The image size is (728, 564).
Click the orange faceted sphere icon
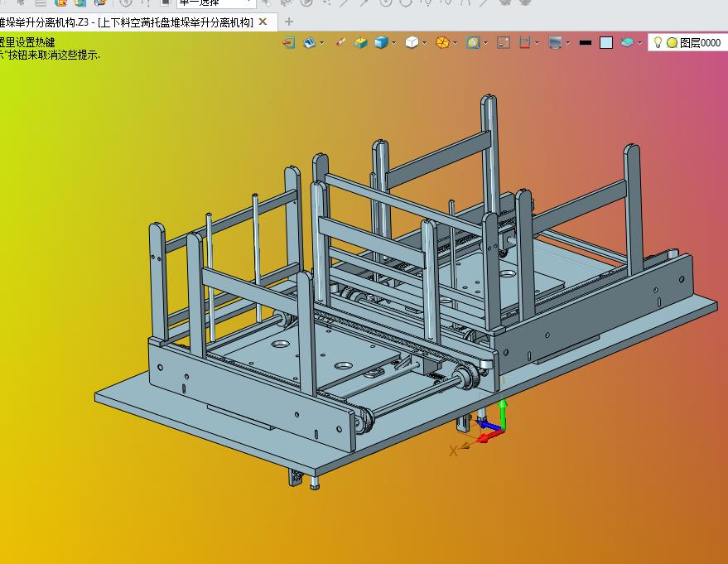tap(442, 43)
